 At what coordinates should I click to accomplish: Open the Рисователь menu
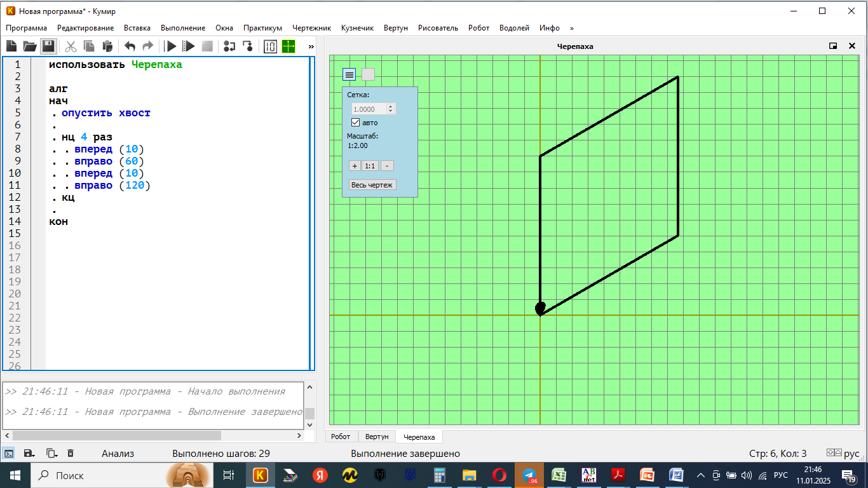pyautogui.click(x=438, y=28)
